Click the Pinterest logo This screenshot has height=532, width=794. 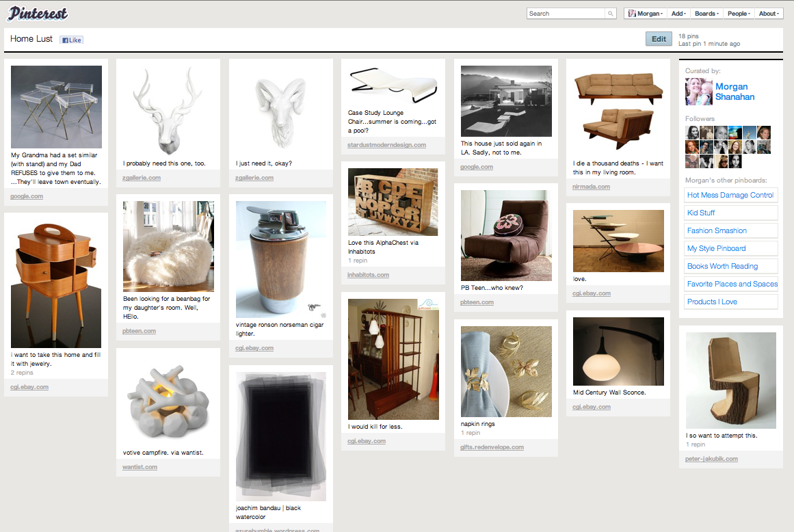pos(38,14)
